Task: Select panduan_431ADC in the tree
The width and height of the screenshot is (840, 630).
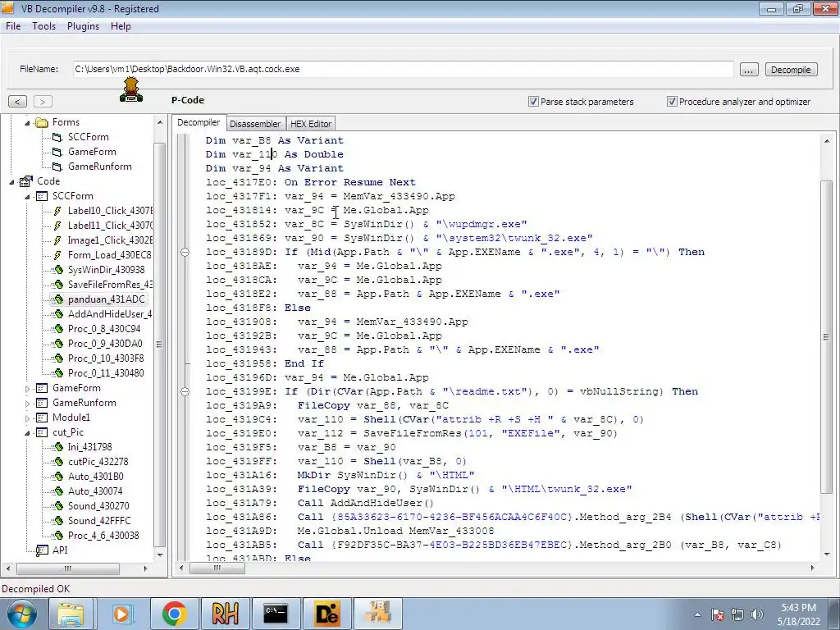Action: click(106, 299)
